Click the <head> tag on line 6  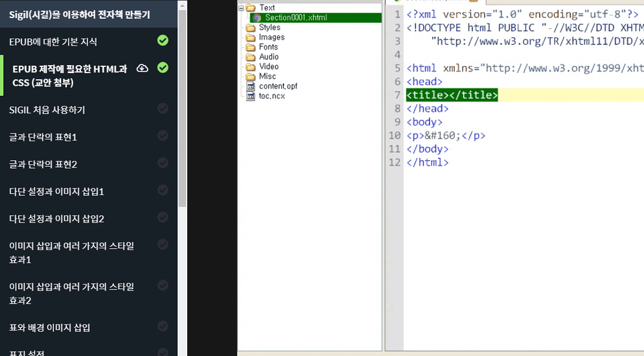424,81
